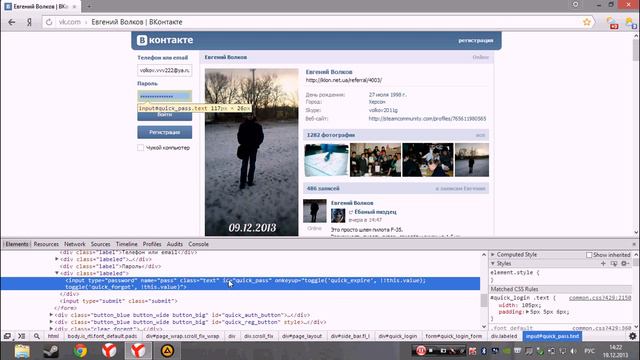
Task: Open Styles gear options icon
Action: tap(624, 264)
